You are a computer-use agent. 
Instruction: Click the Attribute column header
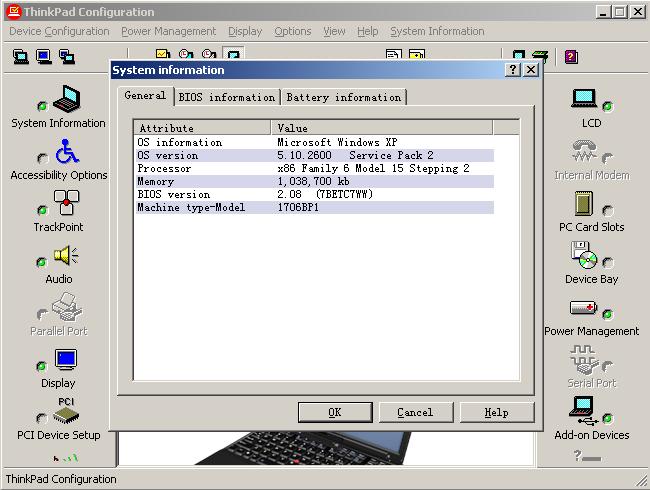(x=202, y=128)
